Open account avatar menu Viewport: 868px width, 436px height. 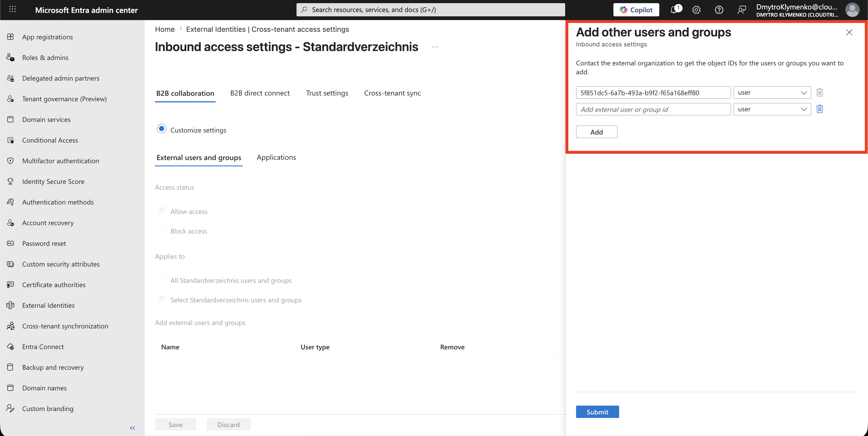(852, 10)
